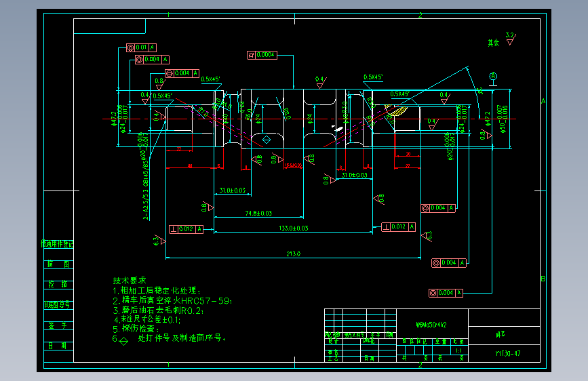Click the 0.004 A frame directly below 0.01 A
The width and height of the screenshot is (588, 381).
tap(152, 59)
